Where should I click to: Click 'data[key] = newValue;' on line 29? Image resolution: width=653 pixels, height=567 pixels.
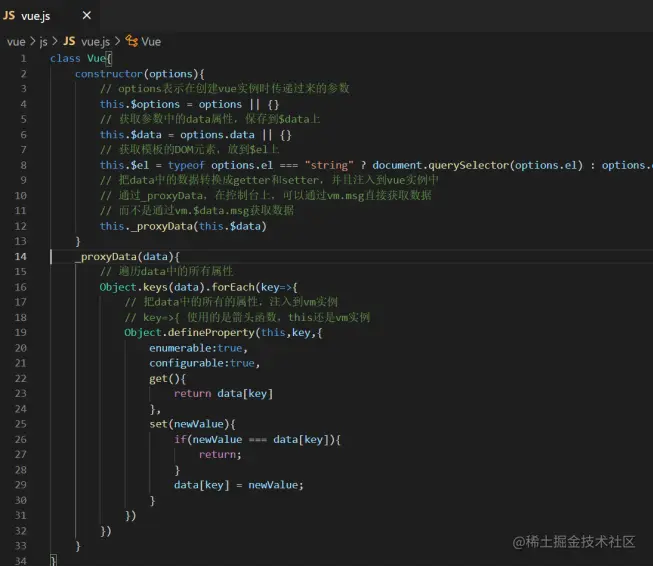[239, 485]
